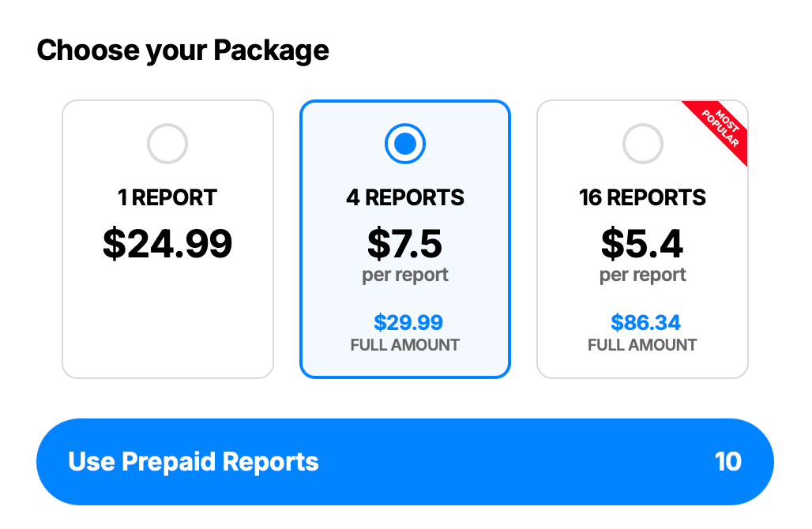Select the 16 REPORTS radio button
The height and width of the screenshot is (529, 812).
point(643,144)
